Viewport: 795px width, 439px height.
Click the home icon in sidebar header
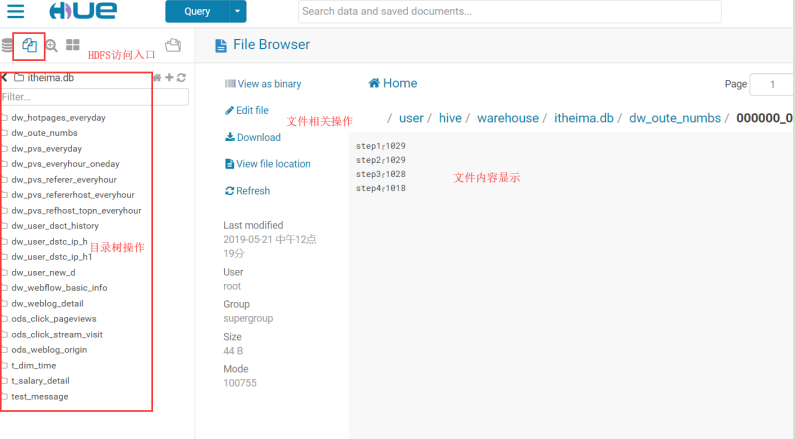[x=158, y=78]
